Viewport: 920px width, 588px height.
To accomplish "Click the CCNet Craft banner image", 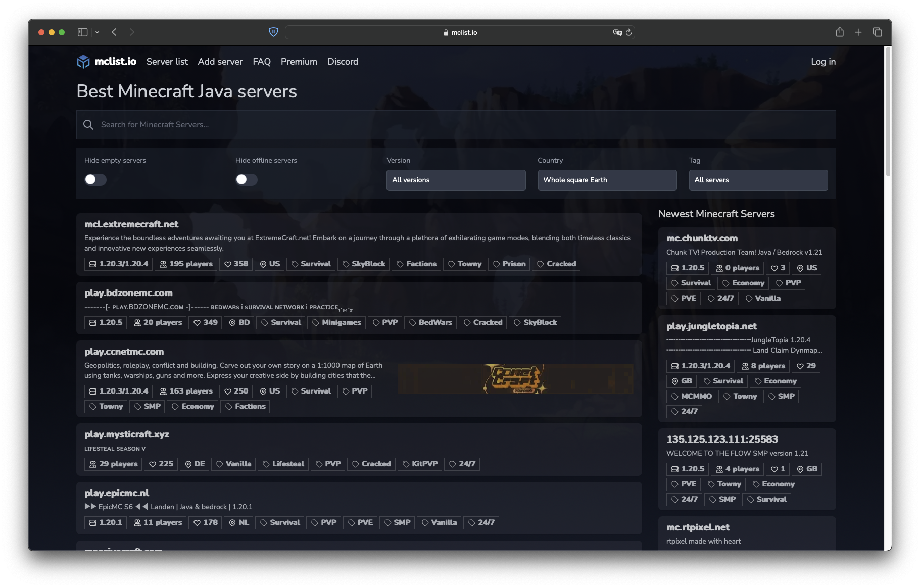I will click(x=515, y=379).
